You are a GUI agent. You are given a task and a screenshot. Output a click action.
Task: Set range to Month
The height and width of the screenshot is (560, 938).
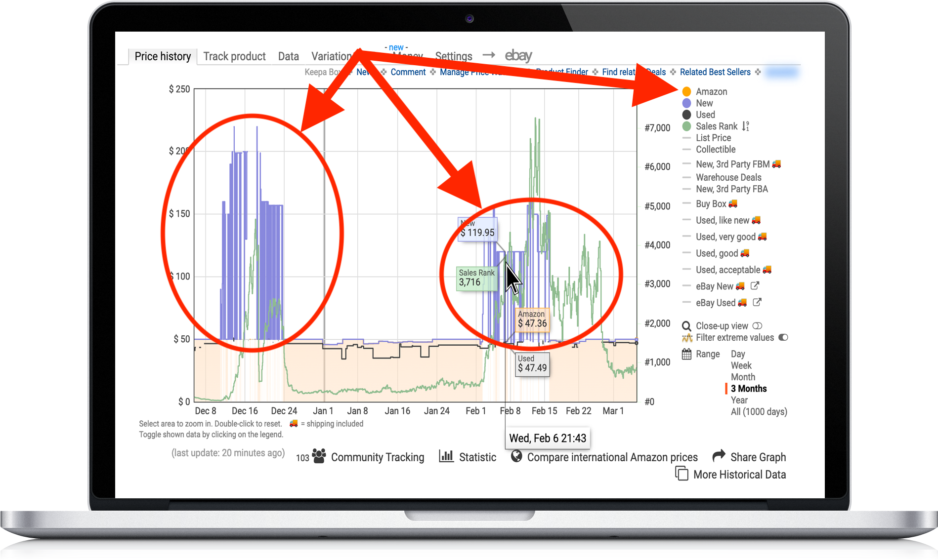743,377
